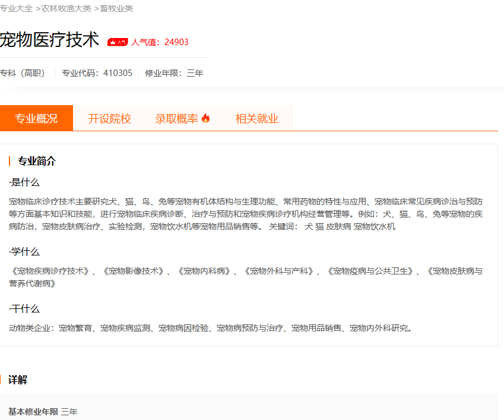The image size is (504, 420).
Task: Click the flame icon beside 录取概率
Action: point(206,118)
